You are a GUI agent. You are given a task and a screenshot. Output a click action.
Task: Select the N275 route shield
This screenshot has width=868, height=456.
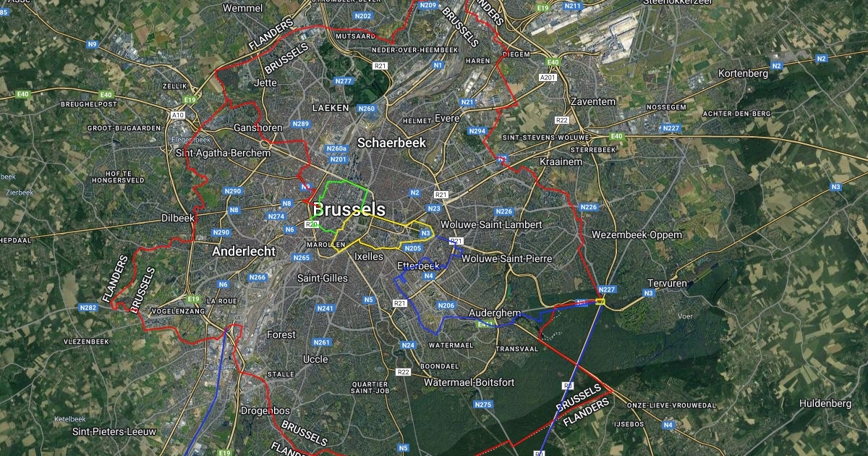[484, 405]
